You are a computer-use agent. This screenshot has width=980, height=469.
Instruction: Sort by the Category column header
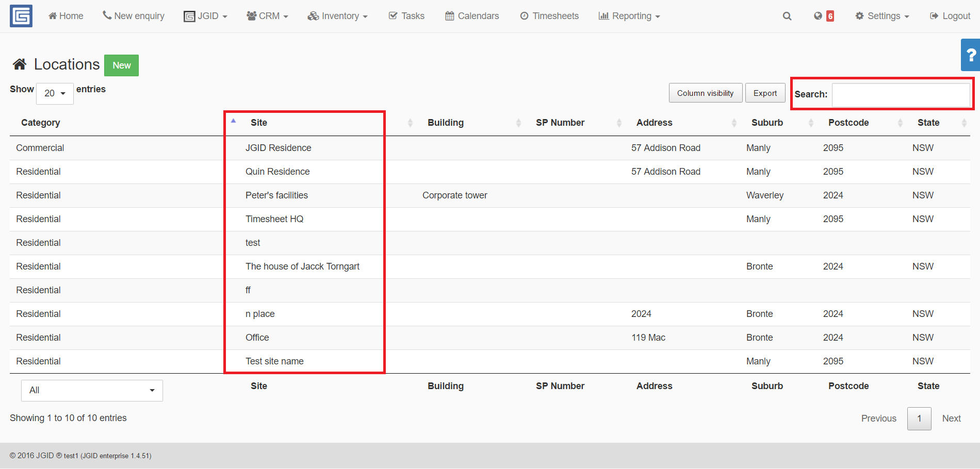pos(41,123)
